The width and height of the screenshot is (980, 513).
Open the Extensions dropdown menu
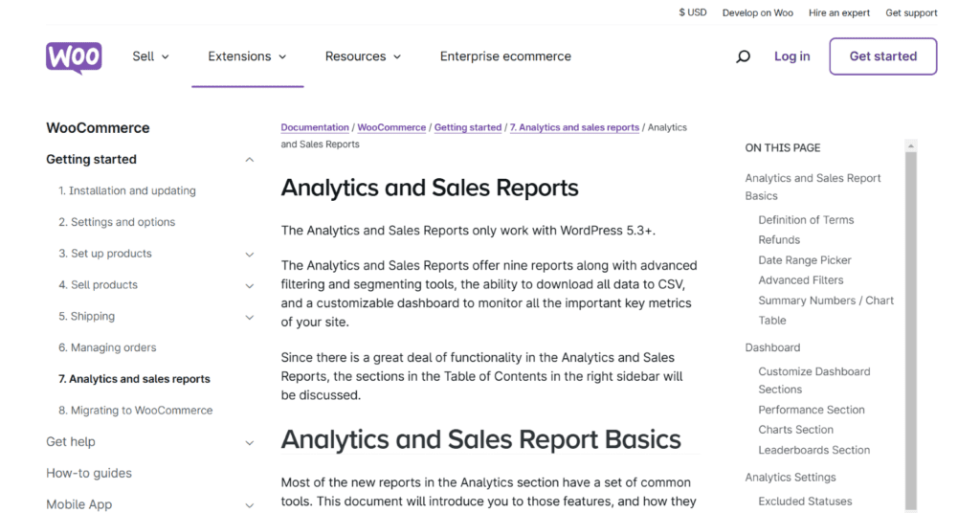click(247, 56)
